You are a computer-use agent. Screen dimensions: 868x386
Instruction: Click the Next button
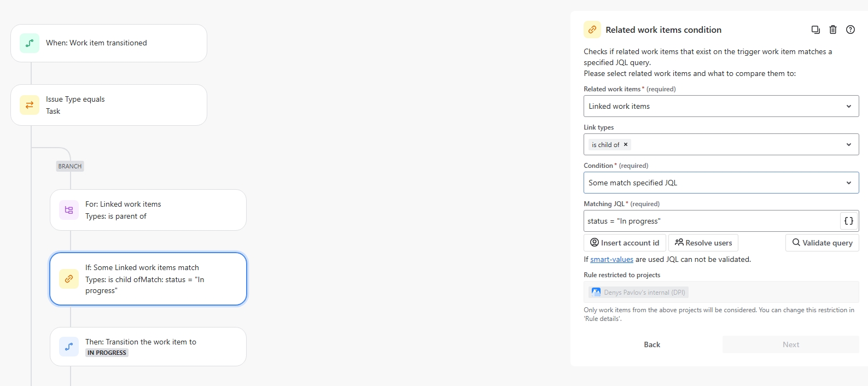coord(791,344)
